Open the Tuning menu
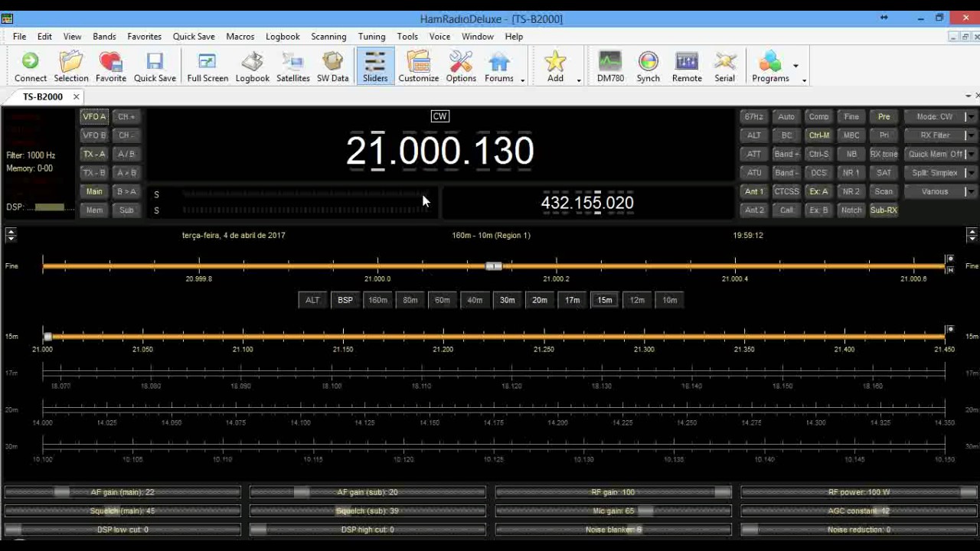 (x=371, y=36)
